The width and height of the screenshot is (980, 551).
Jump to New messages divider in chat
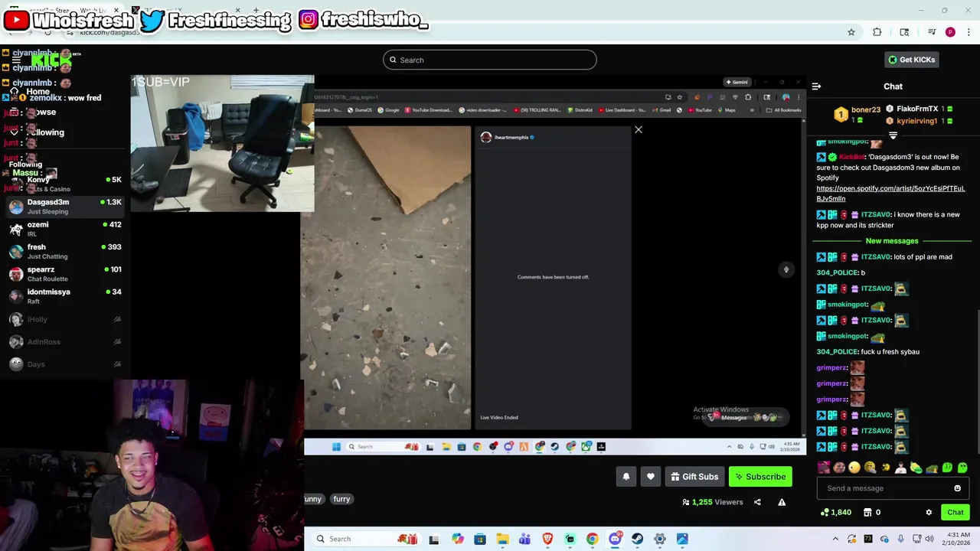click(x=892, y=241)
